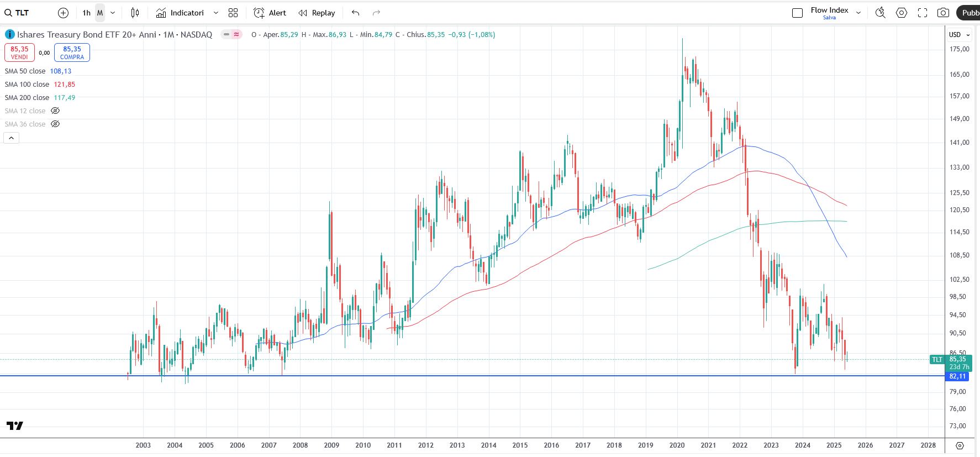Open the Flow Index layout name
Screen dimensions: 980x457
click(x=829, y=10)
